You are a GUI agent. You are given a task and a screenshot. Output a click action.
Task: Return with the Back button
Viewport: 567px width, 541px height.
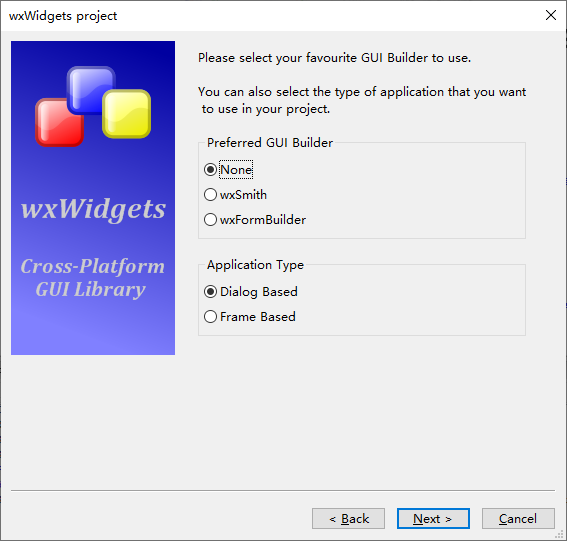pyautogui.click(x=348, y=519)
